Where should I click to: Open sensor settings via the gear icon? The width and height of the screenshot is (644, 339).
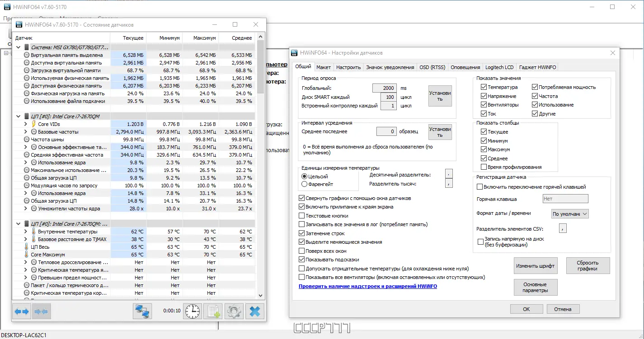pos(234,311)
